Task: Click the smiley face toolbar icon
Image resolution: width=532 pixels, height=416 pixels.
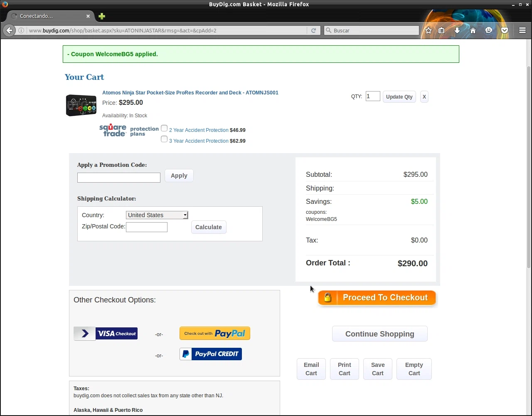Action: 489,30
